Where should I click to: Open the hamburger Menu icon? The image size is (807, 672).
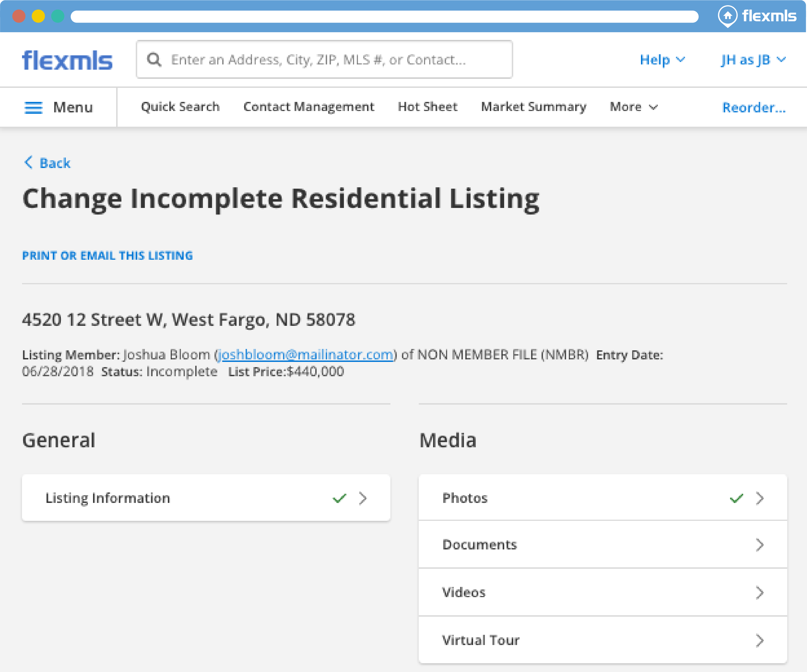click(x=33, y=108)
